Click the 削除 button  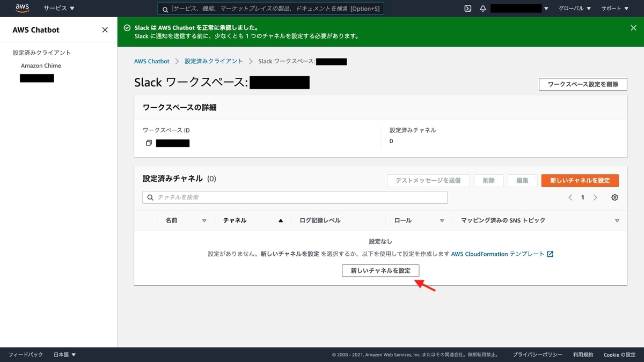[x=488, y=181]
